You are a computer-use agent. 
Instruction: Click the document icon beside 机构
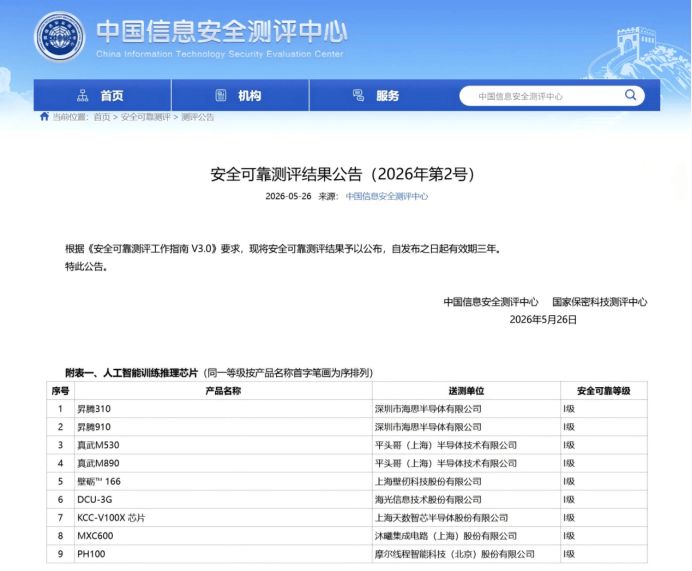click(x=221, y=95)
